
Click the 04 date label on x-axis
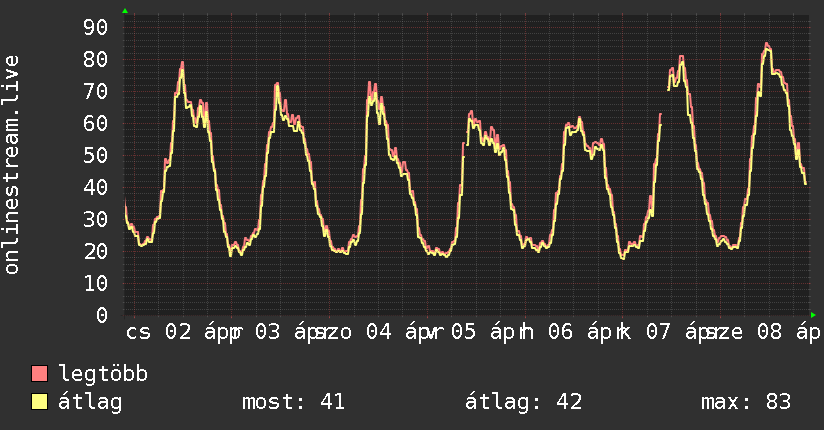378,332
